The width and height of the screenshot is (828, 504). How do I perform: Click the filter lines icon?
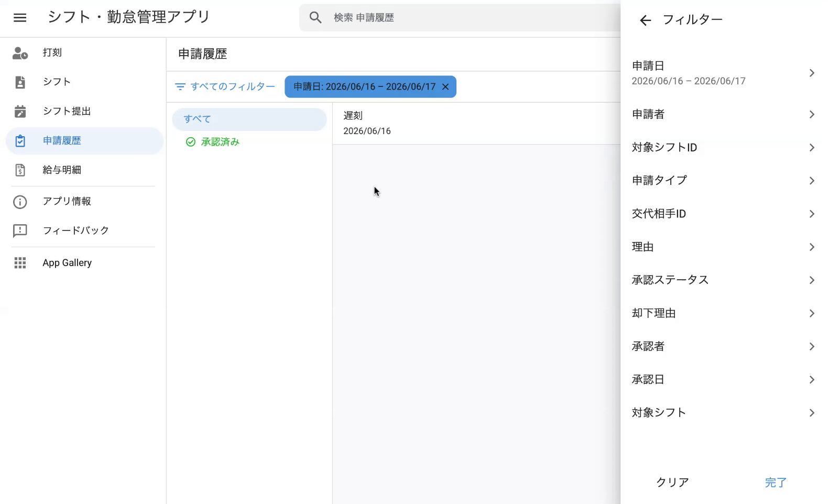pos(180,87)
